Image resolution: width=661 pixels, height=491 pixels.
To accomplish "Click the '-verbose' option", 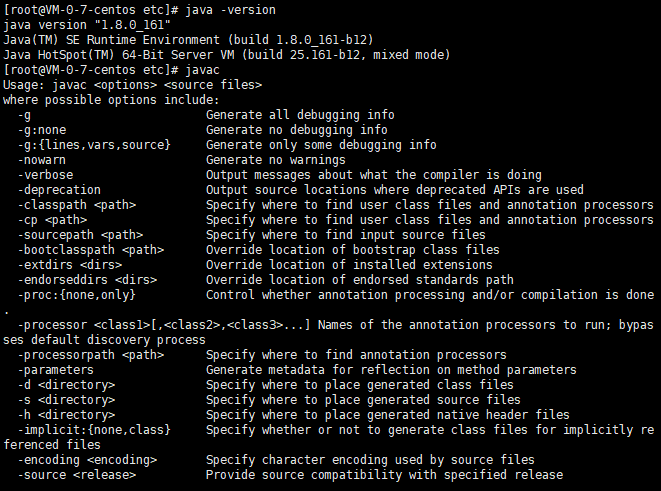I will point(46,175).
